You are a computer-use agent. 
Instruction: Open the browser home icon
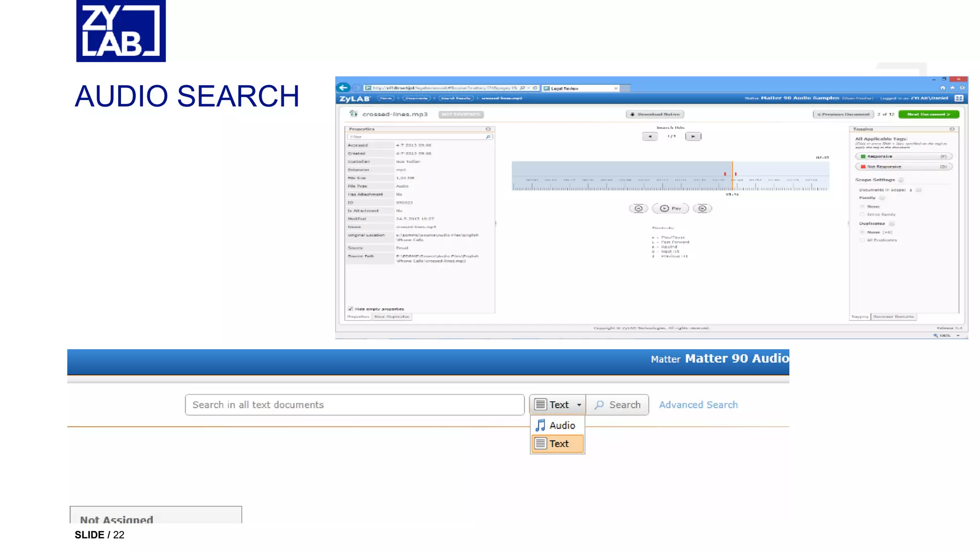click(x=942, y=88)
